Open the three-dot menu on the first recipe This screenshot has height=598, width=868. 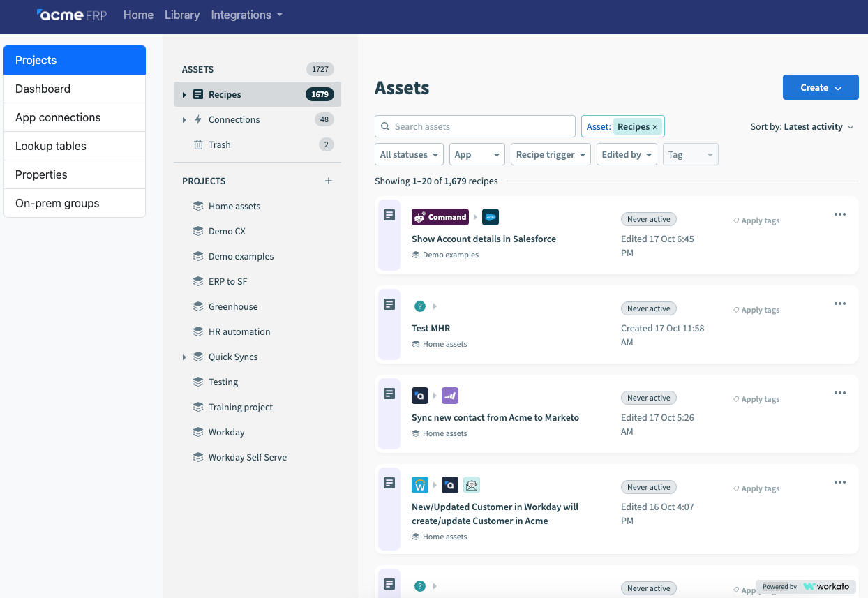click(x=839, y=214)
